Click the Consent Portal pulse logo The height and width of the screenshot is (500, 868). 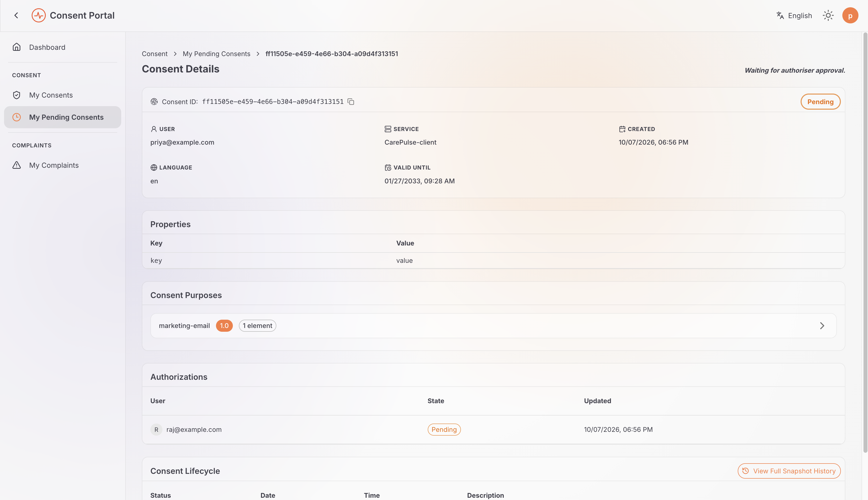coord(38,15)
